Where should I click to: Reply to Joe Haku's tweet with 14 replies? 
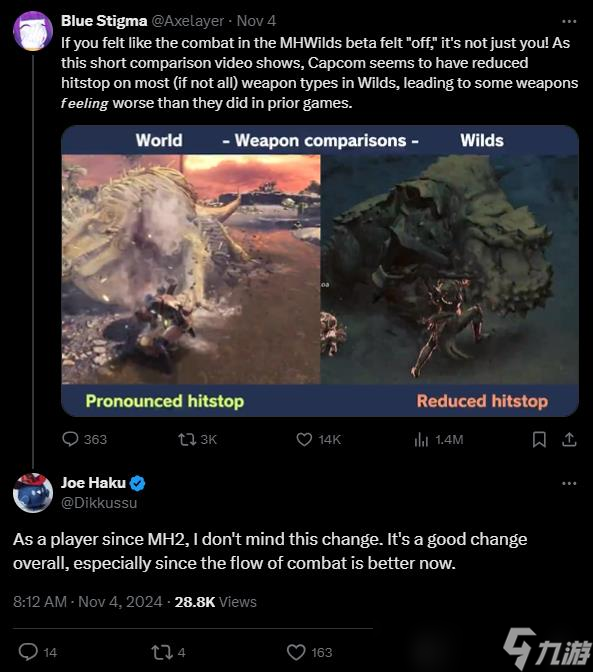[38, 652]
